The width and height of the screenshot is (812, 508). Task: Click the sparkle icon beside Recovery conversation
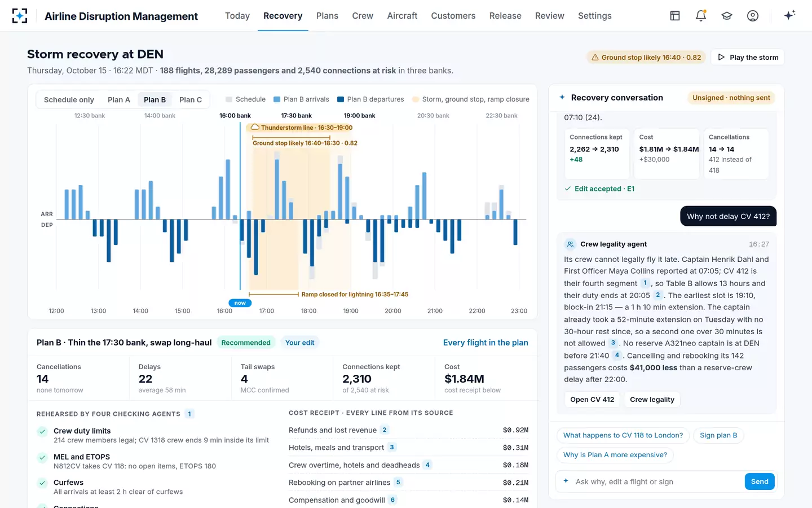tap(562, 97)
